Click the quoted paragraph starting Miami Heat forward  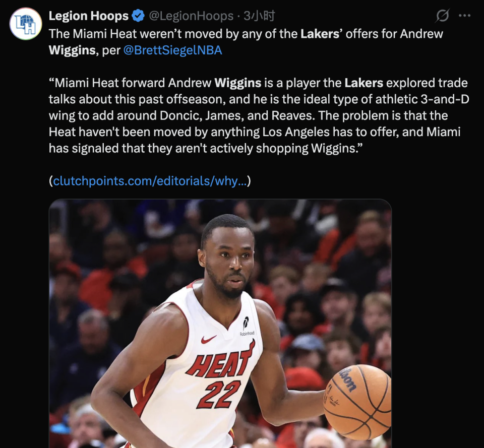click(259, 115)
